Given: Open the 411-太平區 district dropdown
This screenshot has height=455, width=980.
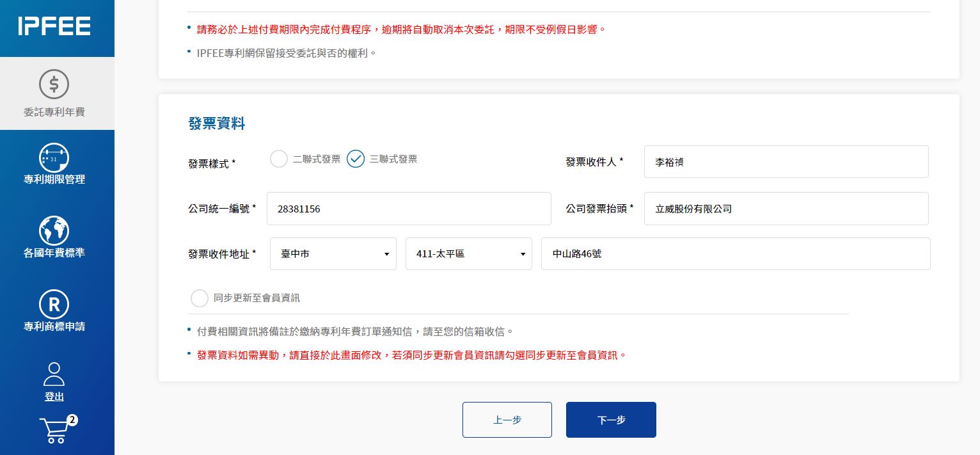Looking at the screenshot, I should pos(469,254).
